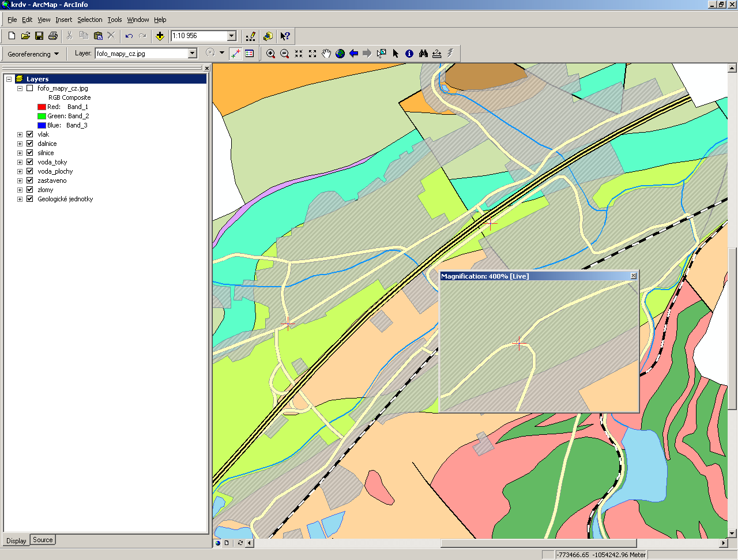Screen dimensions: 738x560
Task: Close the Magnification window
Action: pyautogui.click(x=634, y=276)
